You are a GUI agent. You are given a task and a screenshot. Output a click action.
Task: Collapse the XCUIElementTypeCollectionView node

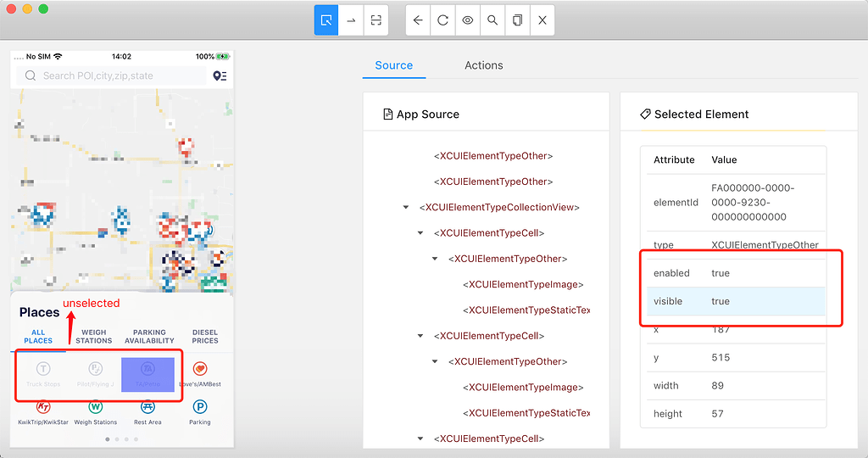(406, 207)
